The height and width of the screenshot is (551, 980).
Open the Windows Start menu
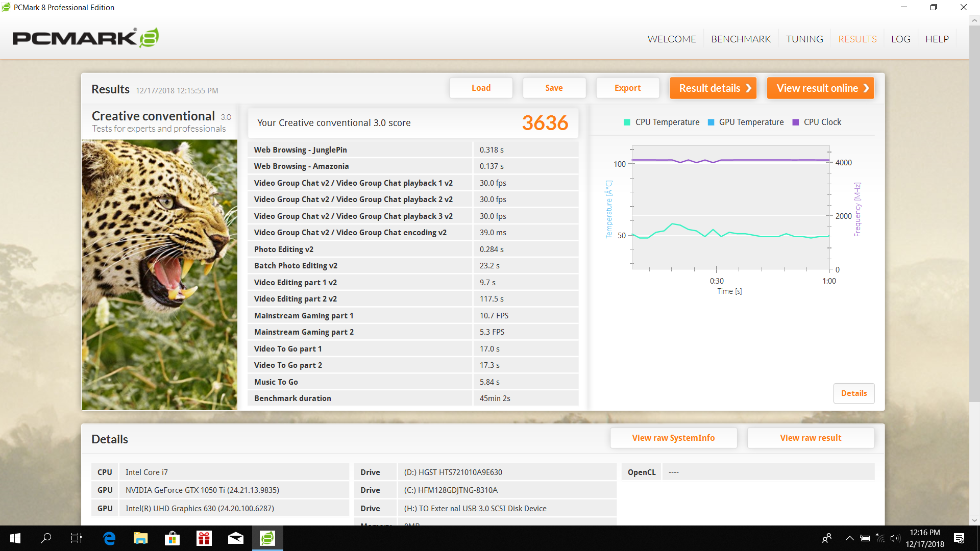pyautogui.click(x=15, y=538)
